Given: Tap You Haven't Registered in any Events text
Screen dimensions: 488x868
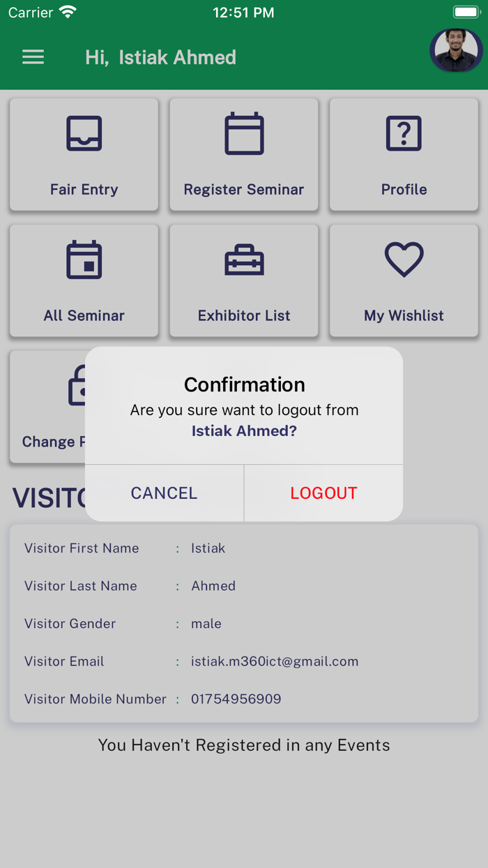Looking at the screenshot, I should 243,745.
